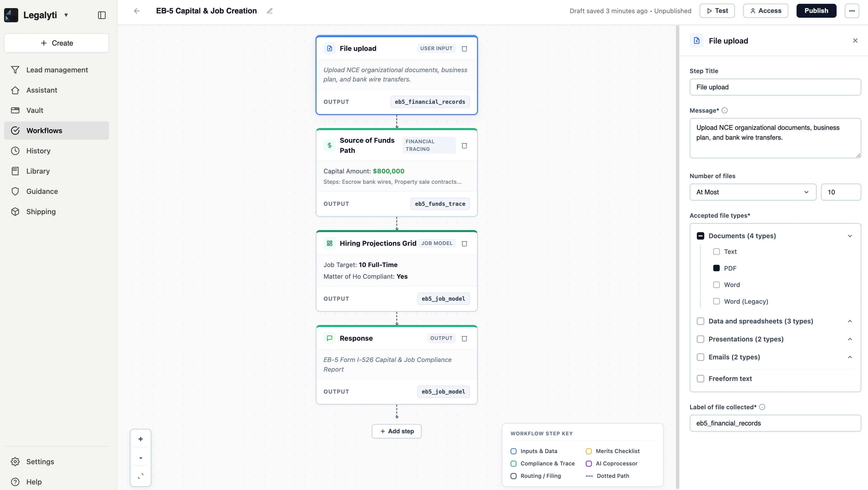Open Lead management in sidebar
This screenshot has height=490, width=868.
56,70
